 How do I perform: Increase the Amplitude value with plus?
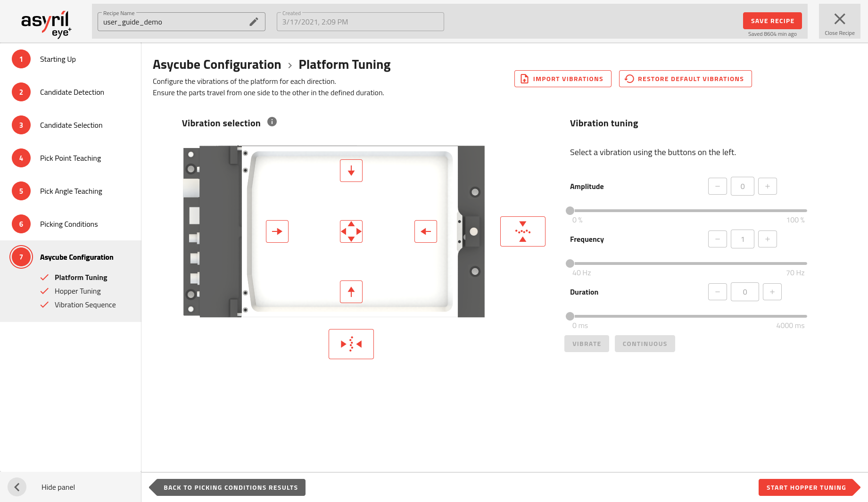coord(767,186)
